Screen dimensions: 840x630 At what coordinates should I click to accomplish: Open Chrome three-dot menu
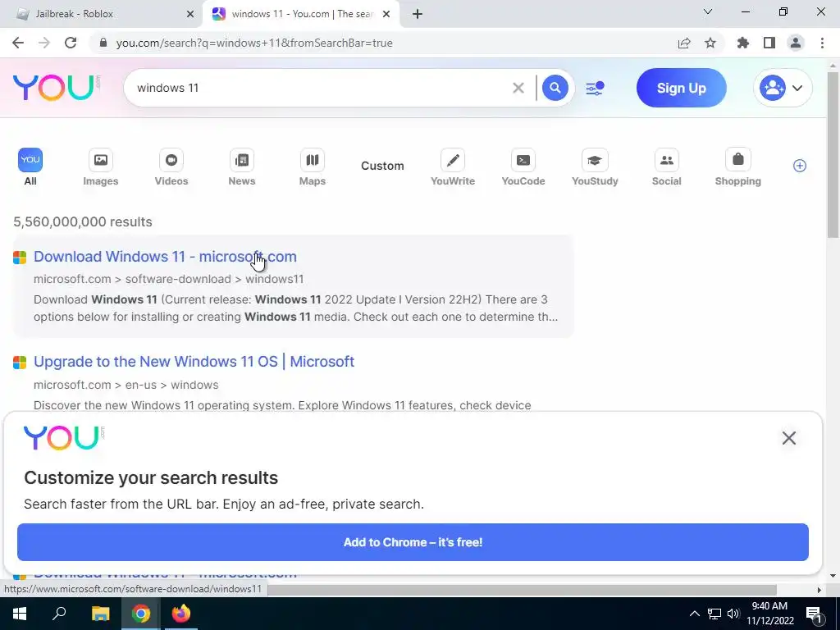822,43
